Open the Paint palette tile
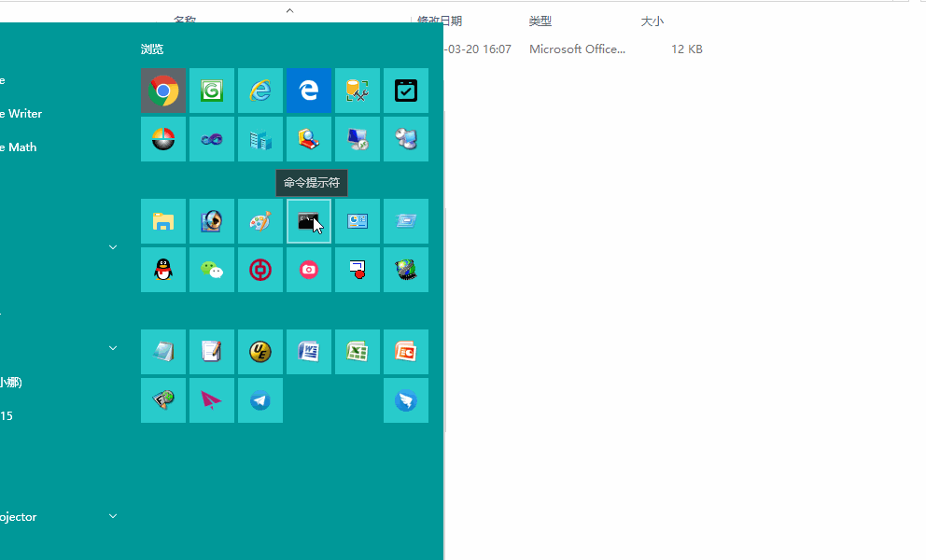Image resolution: width=926 pixels, height=560 pixels. [260, 221]
